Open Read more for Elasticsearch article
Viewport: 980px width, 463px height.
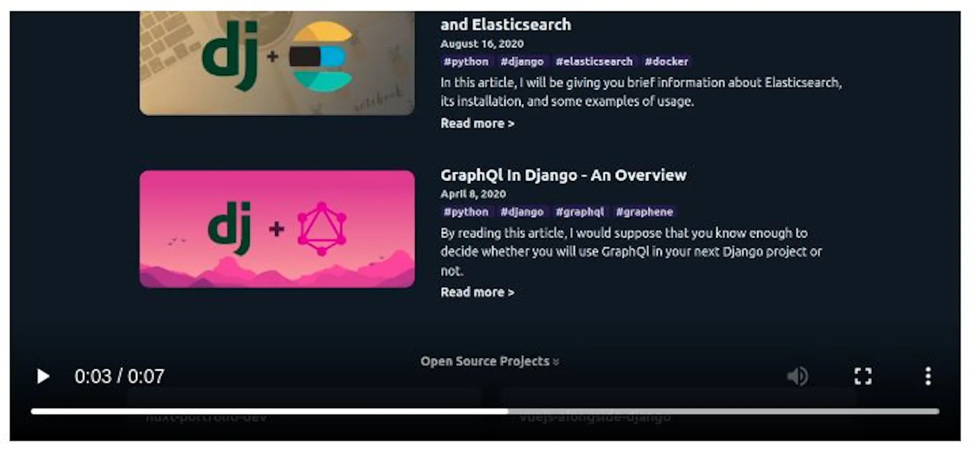click(477, 123)
